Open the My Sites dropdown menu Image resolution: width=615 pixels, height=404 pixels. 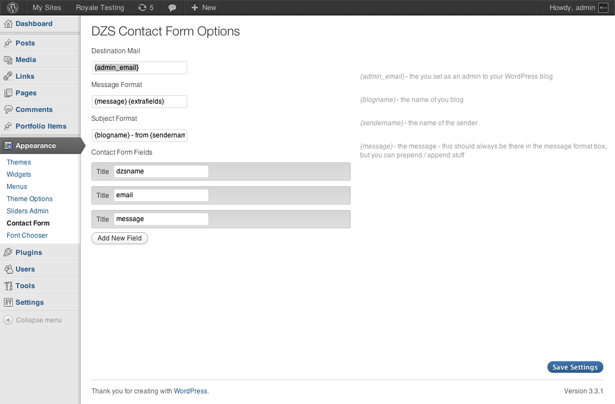(47, 7)
